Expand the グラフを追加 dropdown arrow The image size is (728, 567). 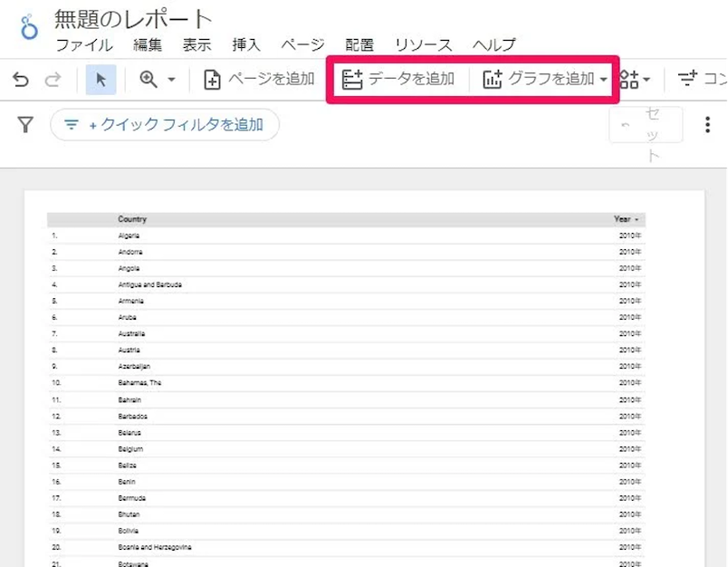[x=604, y=80]
